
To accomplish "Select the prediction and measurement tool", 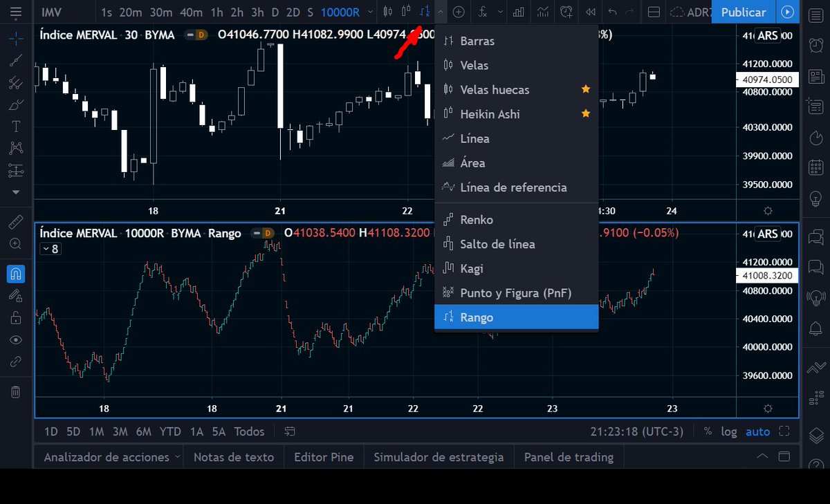I will [15, 170].
